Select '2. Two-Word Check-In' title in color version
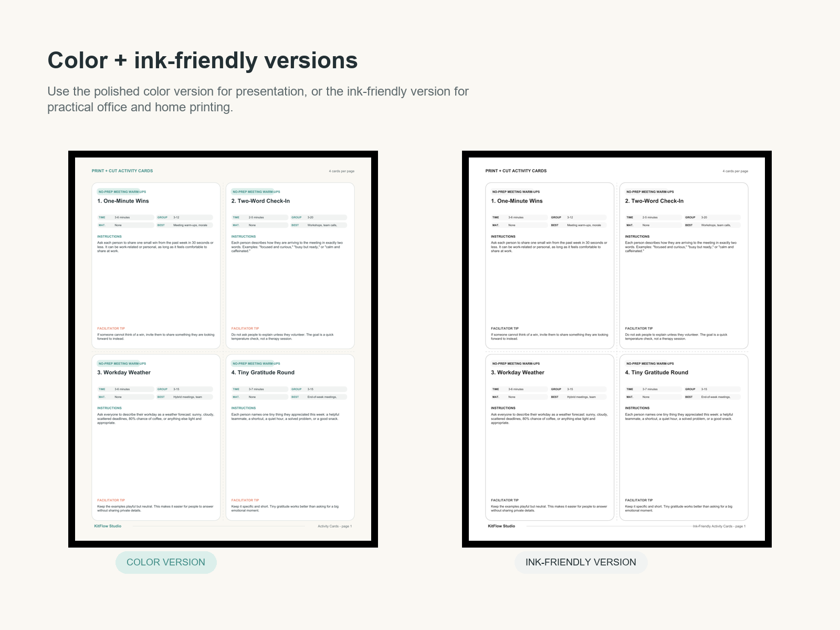Screen dimensions: 840x630 [x=260, y=201]
